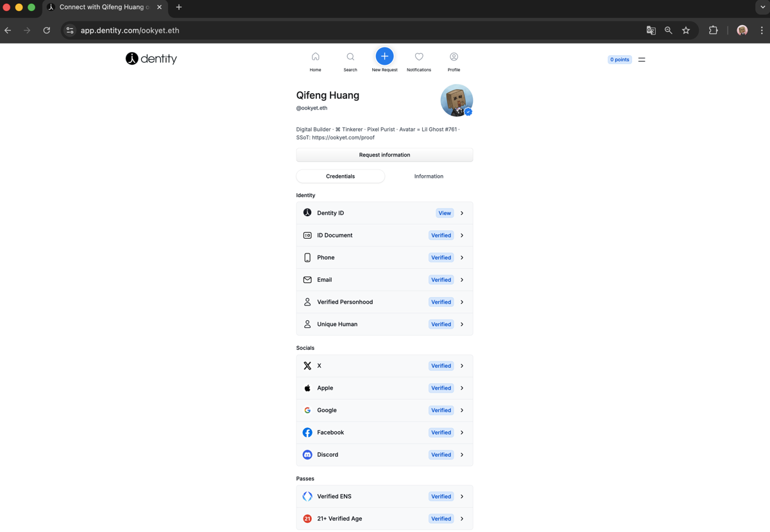Click the 0 points counter

[619, 59]
